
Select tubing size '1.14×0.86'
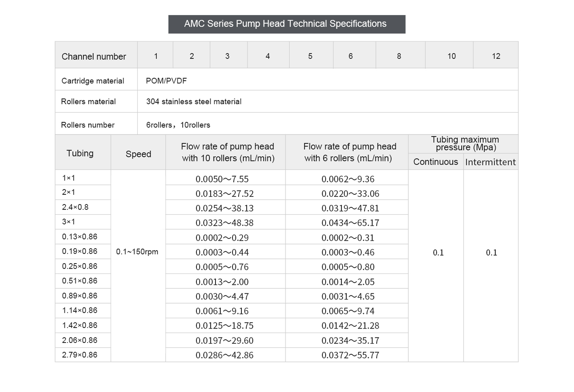[80, 310]
